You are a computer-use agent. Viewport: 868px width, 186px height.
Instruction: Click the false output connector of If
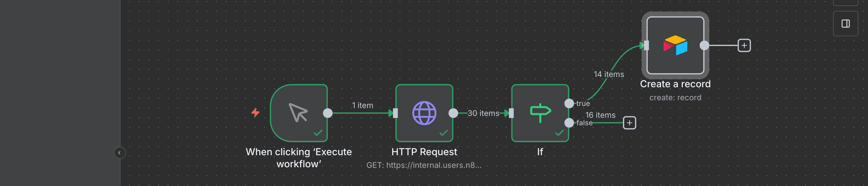click(x=569, y=123)
